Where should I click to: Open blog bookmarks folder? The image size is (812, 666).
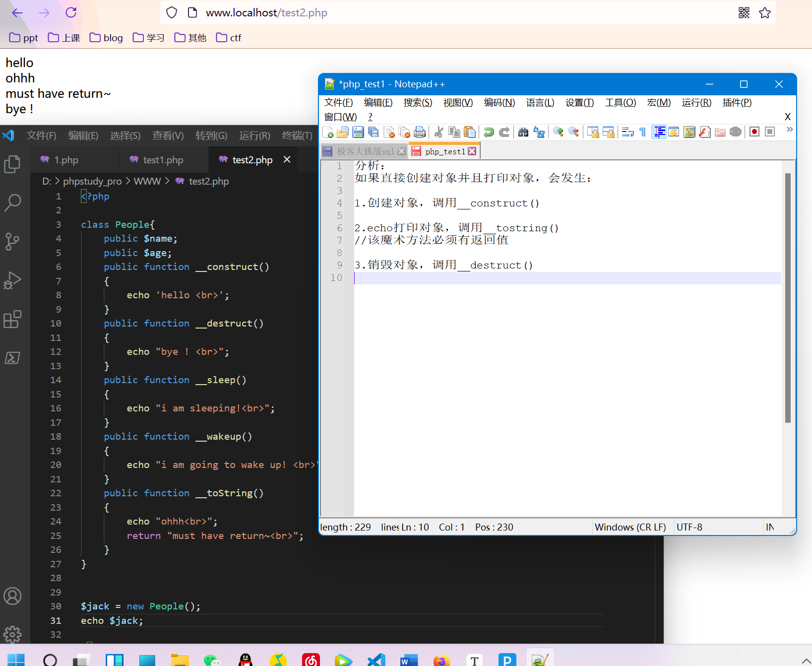[106, 38]
